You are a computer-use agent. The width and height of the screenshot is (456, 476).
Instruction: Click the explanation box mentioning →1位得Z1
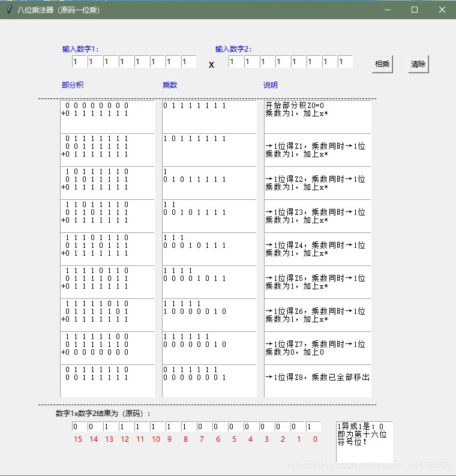317,150
